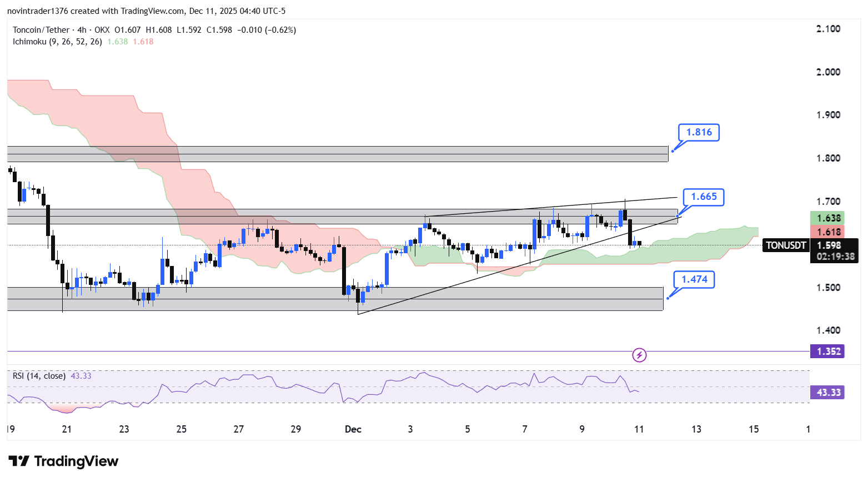This screenshot has width=868, height=482.
Task: Click the green 1.638 Ichimoku price tag
Action: [x=827, y=218]
